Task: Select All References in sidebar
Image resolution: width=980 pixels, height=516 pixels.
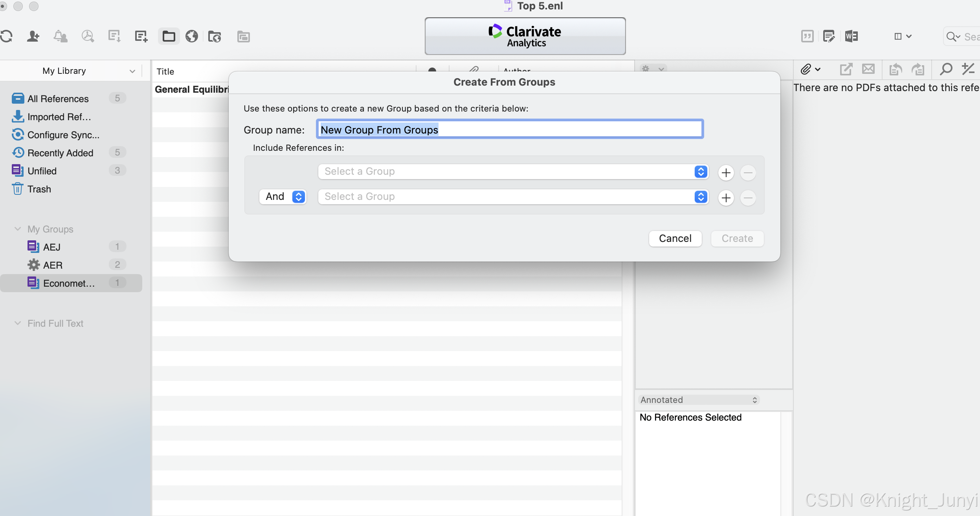Action: [58, 99]
